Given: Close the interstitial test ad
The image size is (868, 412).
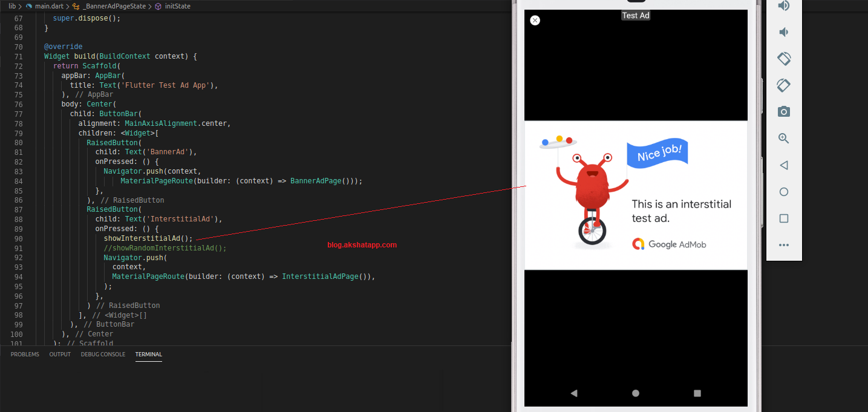Looking at the screenshot, I should 535,21.
